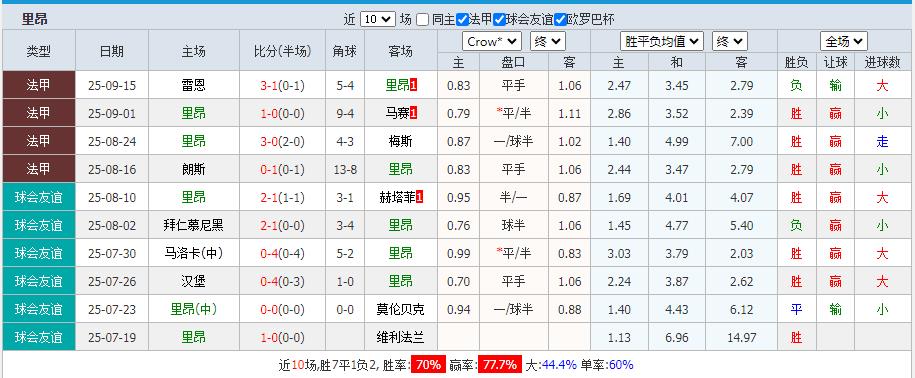
Task: Click the 球会友谊 type label on 25-07-19 row
Action: (39, 338)
